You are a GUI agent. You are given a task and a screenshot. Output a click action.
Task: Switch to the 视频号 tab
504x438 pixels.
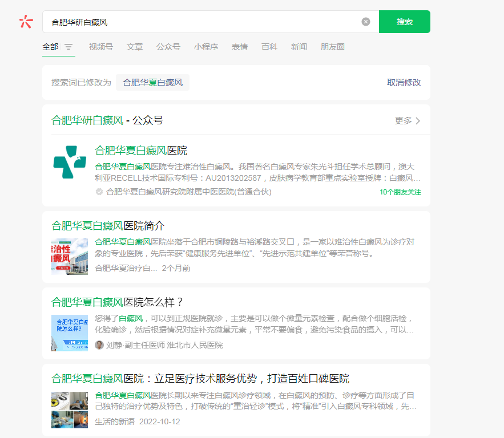click(x=100, y=47)
